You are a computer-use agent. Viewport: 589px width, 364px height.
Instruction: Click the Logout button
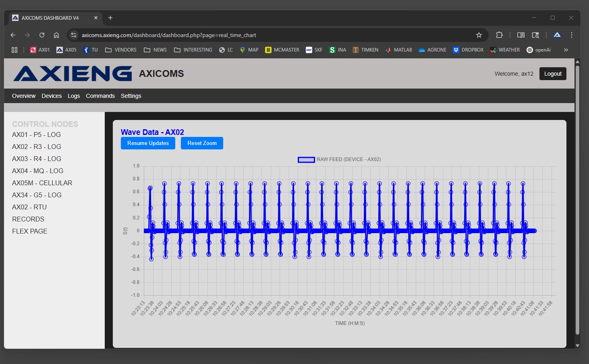pos(552,73)
